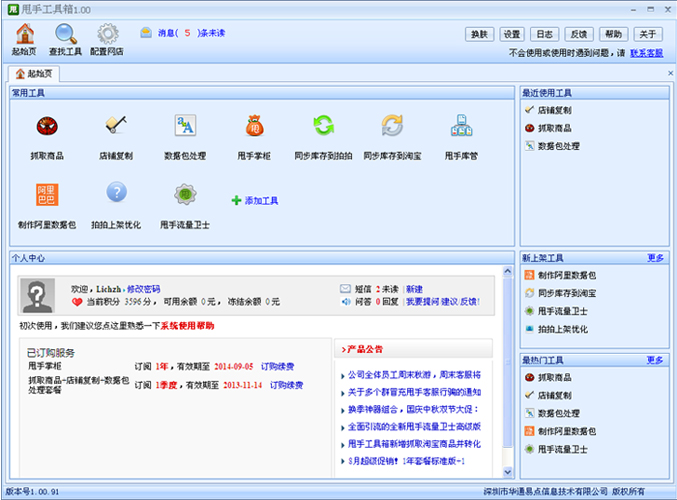Click the 短信 envelope icon
This screenshot has height=500, width=677.
point(345,288)
